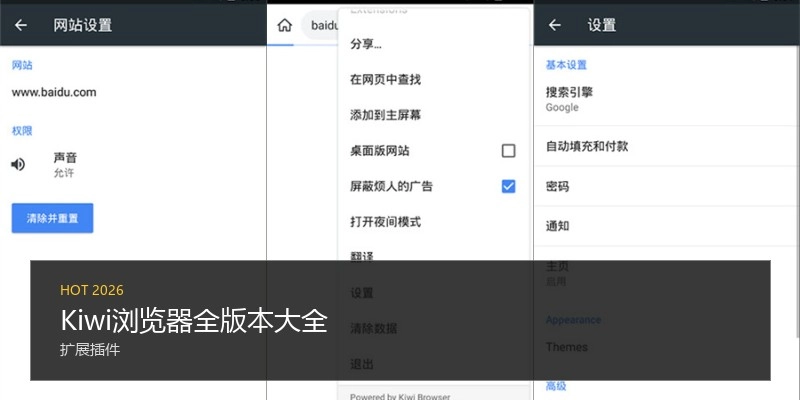Tap the 声音 speaker icon
This screenshot has height=400, width=800.
(x=18, y=164)
